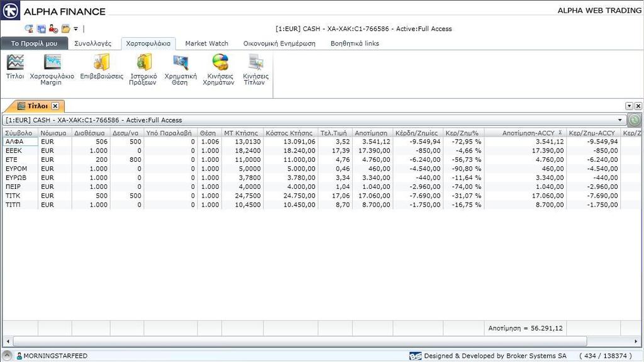Click the Αποτίμηση = 56.291,12 total
This screenshot has height=362, width=644.
(x=525, y=328)
